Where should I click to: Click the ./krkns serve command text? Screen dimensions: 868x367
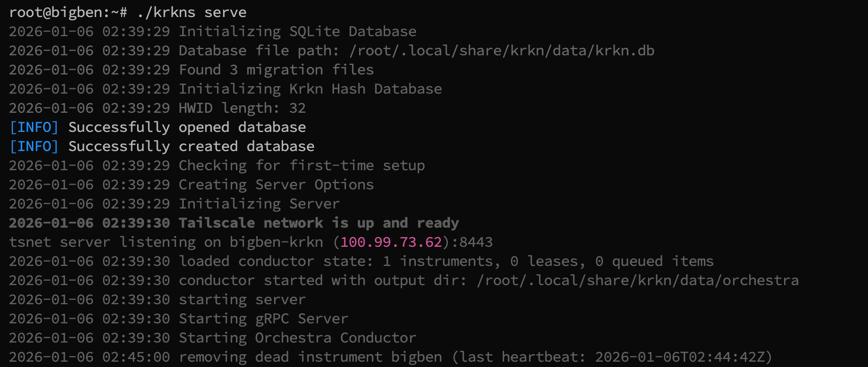[191, 12]
